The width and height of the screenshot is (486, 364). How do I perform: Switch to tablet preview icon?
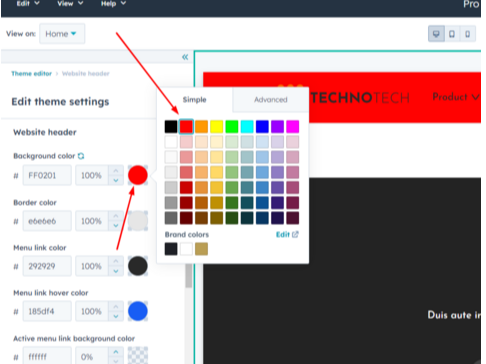(x=452, y=34)
